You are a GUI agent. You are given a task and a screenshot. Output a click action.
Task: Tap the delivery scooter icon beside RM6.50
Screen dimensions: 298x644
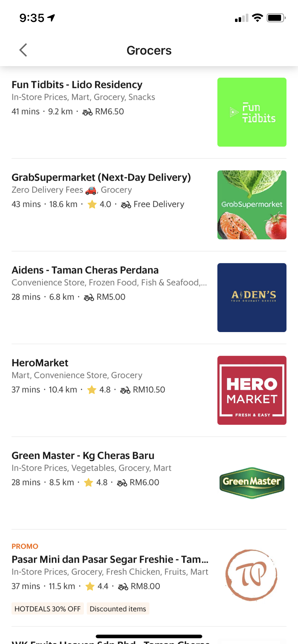[87, 112]
